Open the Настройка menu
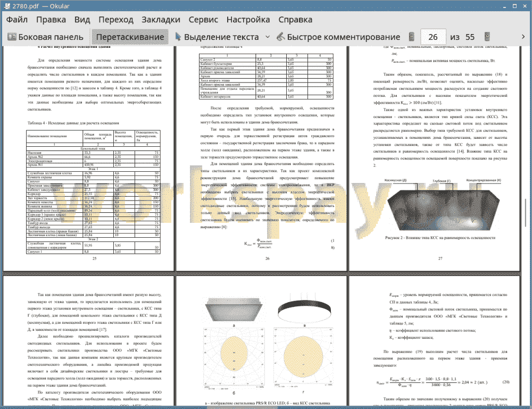 (x=248, y=20)
